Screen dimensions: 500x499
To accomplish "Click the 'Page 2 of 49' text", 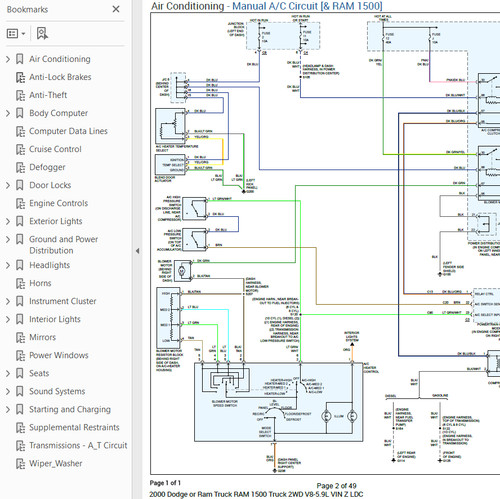I will click(336, 486).
